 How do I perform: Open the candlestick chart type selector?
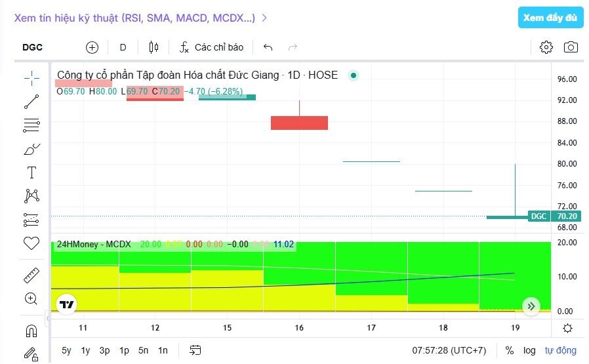[153, 47]
